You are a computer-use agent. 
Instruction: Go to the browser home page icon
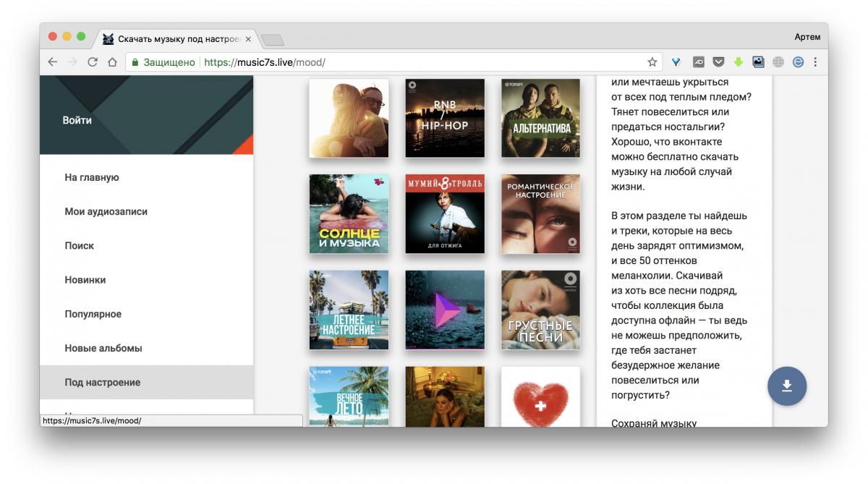[112, 62]
